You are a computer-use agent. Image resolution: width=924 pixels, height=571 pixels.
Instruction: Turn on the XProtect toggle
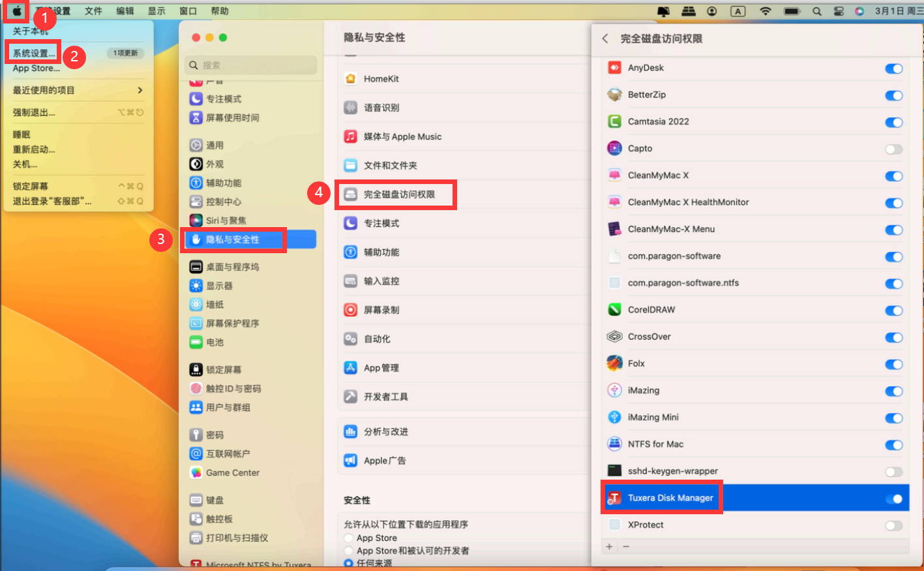(893, 526)
